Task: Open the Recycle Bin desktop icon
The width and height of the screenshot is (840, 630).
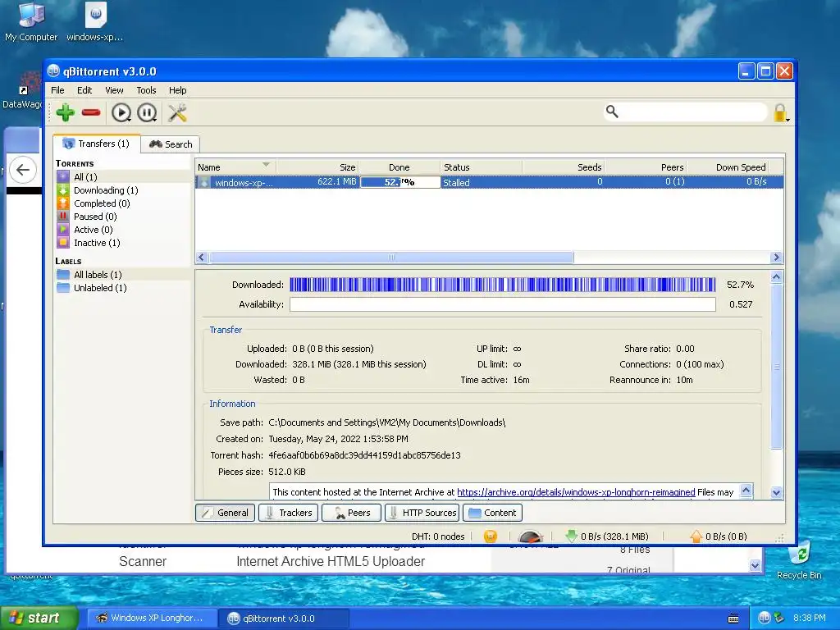Action: [x=799, y=560]
